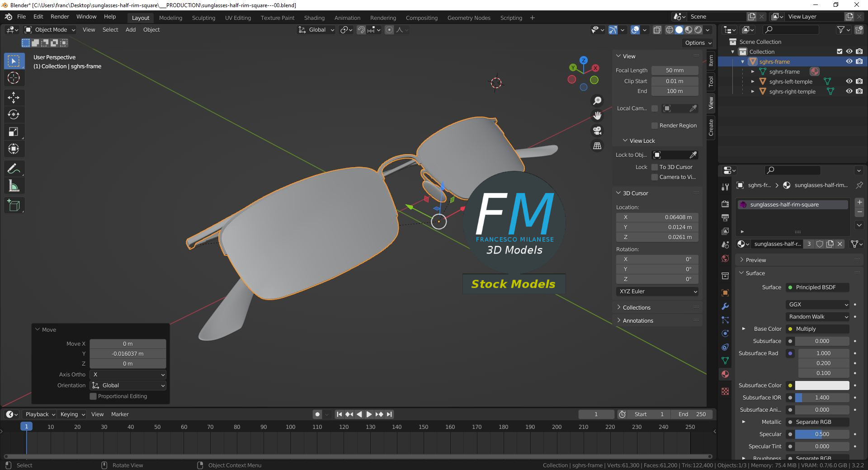Open Random Walk subsurface method dropdown
Screen dimensions: 868x470
tap(817, 317)
